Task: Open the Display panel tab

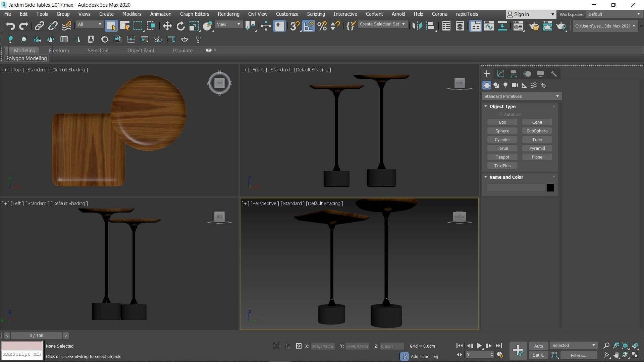Action: pyautogui.click(x=540, y=74)
